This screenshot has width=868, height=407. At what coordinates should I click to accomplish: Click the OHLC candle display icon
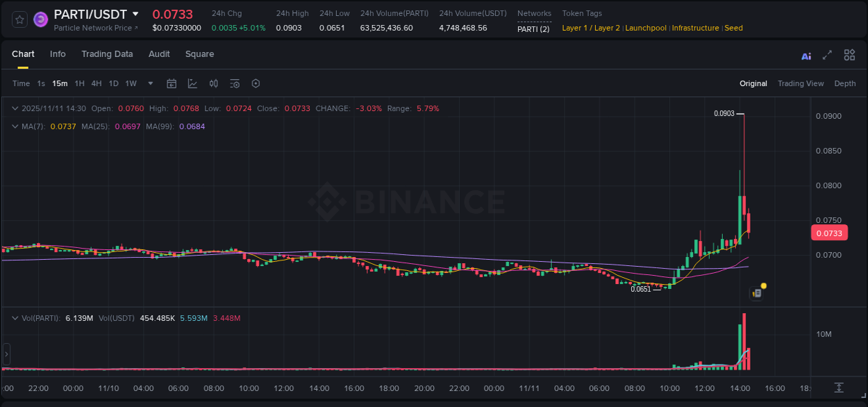(x=213, y=83)
